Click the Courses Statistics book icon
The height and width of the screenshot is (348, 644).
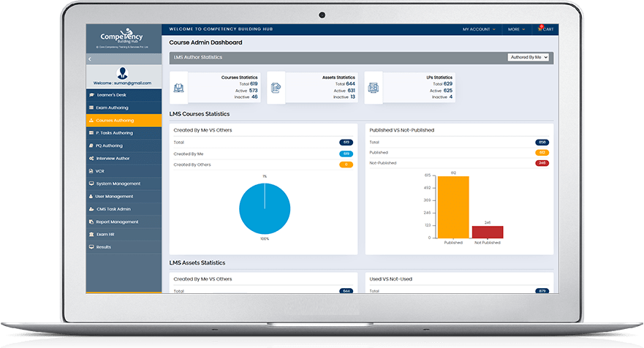[179, 88]
